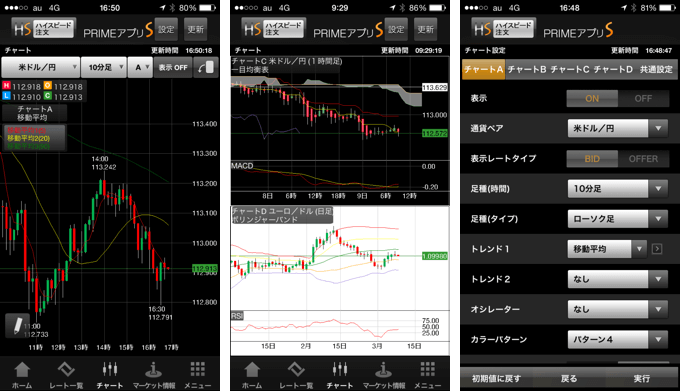Open market info icon in left screen
Image resolution: width=680 pixels, height=391 pixels.
154,375
